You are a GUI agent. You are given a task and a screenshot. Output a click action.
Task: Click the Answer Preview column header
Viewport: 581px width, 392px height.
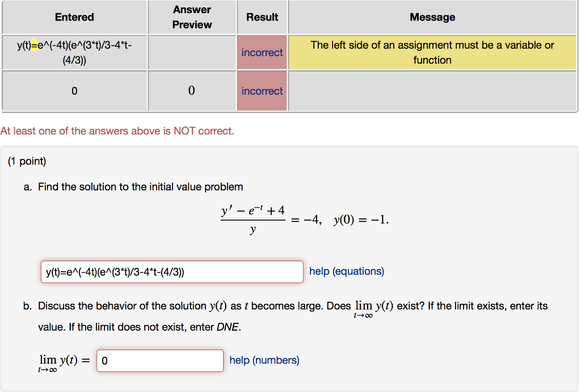[x=192, y=17]
